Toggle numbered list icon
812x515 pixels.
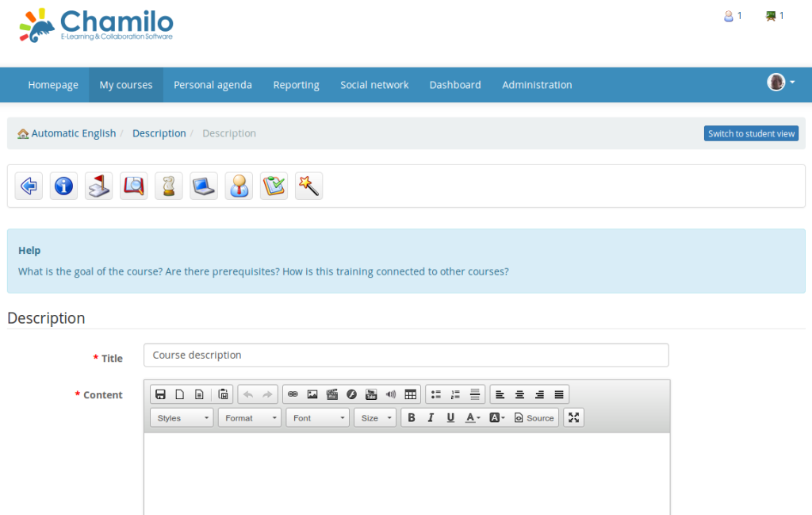click(x=455, y=394)
